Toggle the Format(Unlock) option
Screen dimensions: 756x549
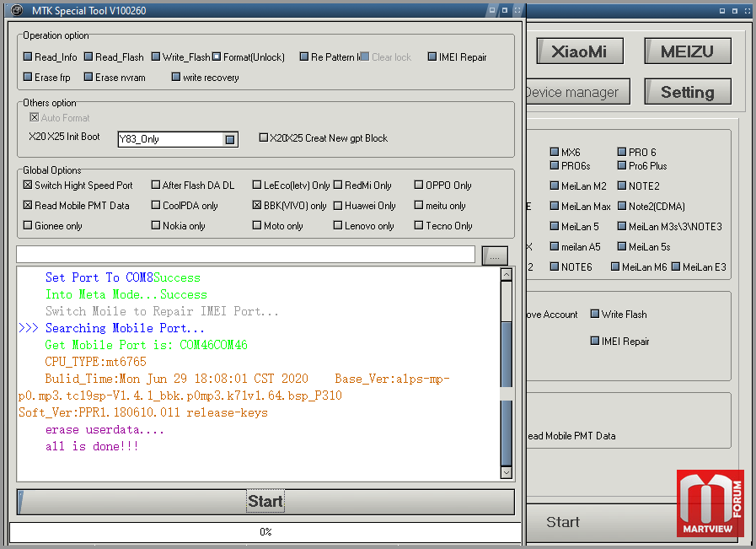click(x=217, y=57)
